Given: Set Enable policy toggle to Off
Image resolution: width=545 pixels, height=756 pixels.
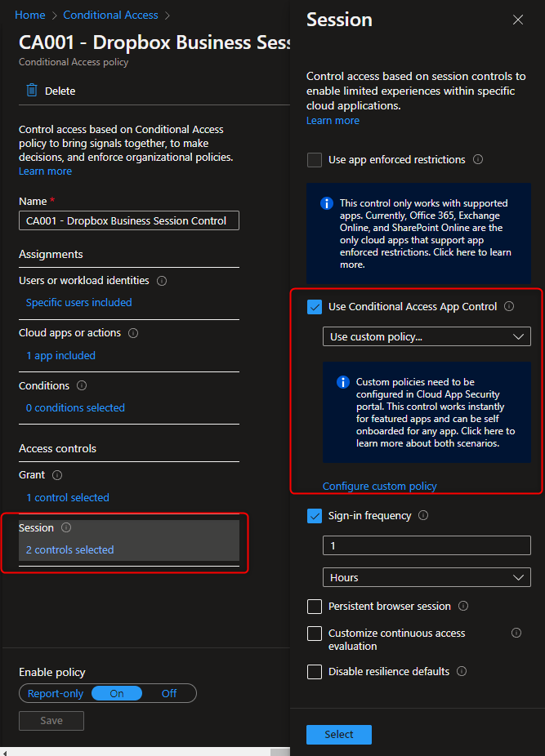Looking at the screenshot, I should click(169, 693).
